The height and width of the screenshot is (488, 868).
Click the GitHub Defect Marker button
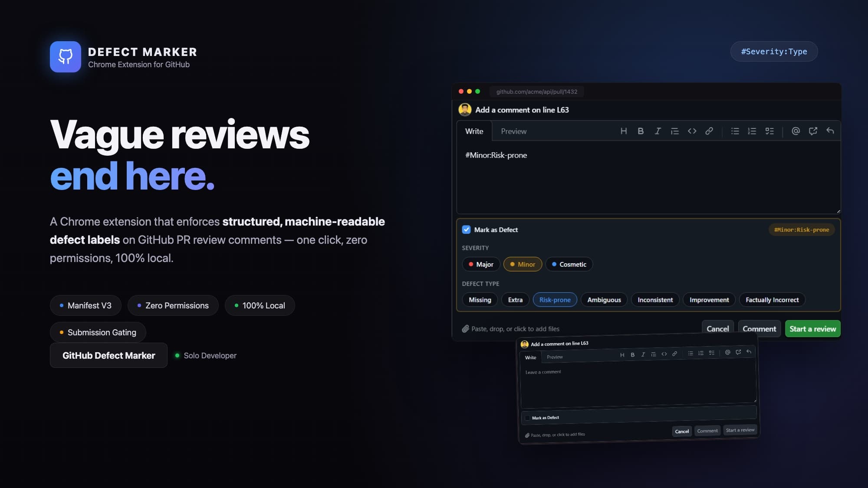108,355
